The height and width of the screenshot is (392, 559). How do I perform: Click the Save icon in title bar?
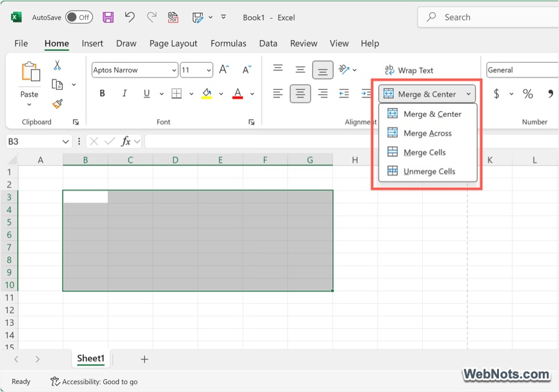[108, 17]
